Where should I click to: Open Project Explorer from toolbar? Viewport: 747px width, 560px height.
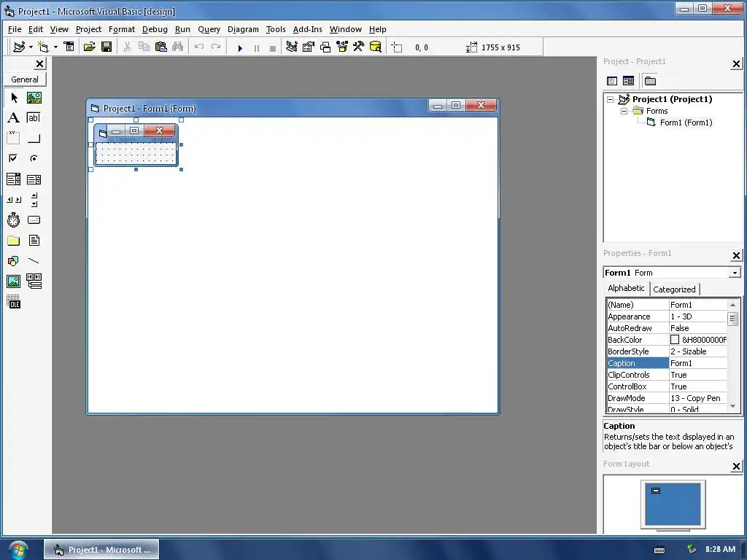tap(292, 47)
